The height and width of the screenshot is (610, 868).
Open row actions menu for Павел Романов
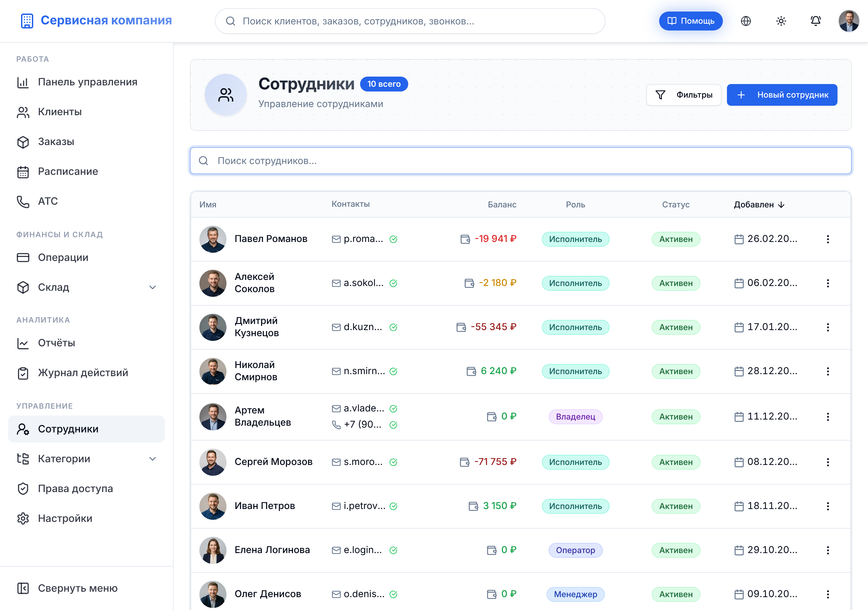coord(828,239)
